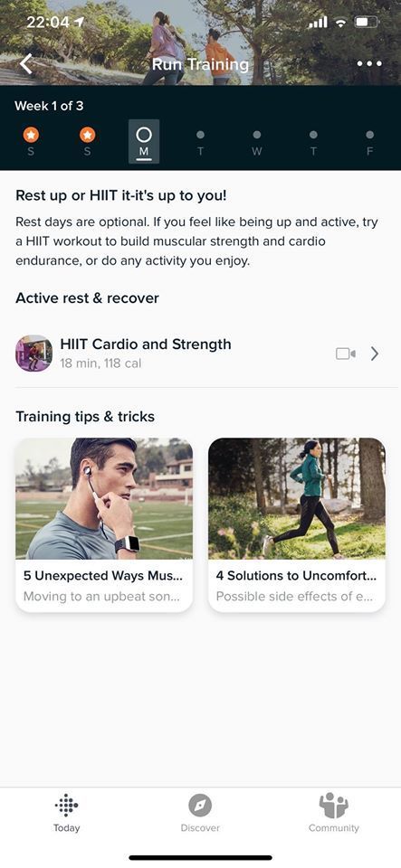Tap the video camera icon for HIIT workout
The height and width of the screenshot is (868, 401).
click(x=346, y=354)
